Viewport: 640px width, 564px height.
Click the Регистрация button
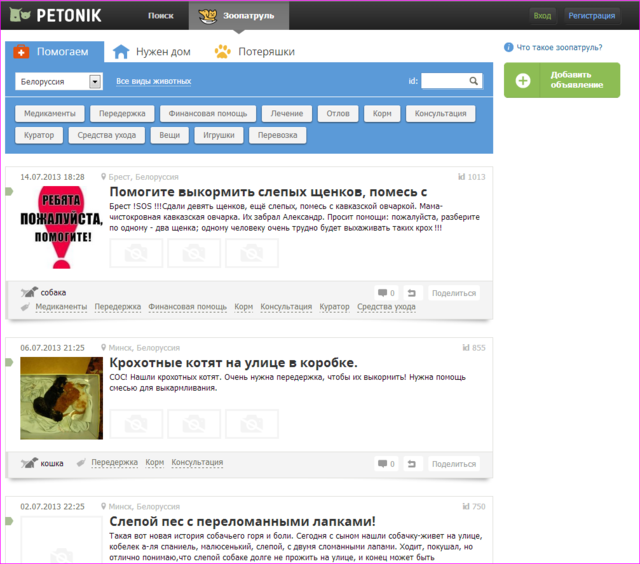[590, 16]
